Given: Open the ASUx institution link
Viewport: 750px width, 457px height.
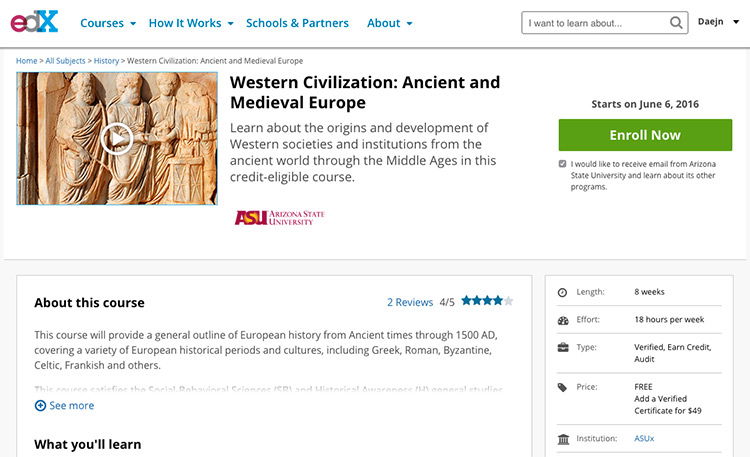Looking at the screenshot, I should coord(644,438).
